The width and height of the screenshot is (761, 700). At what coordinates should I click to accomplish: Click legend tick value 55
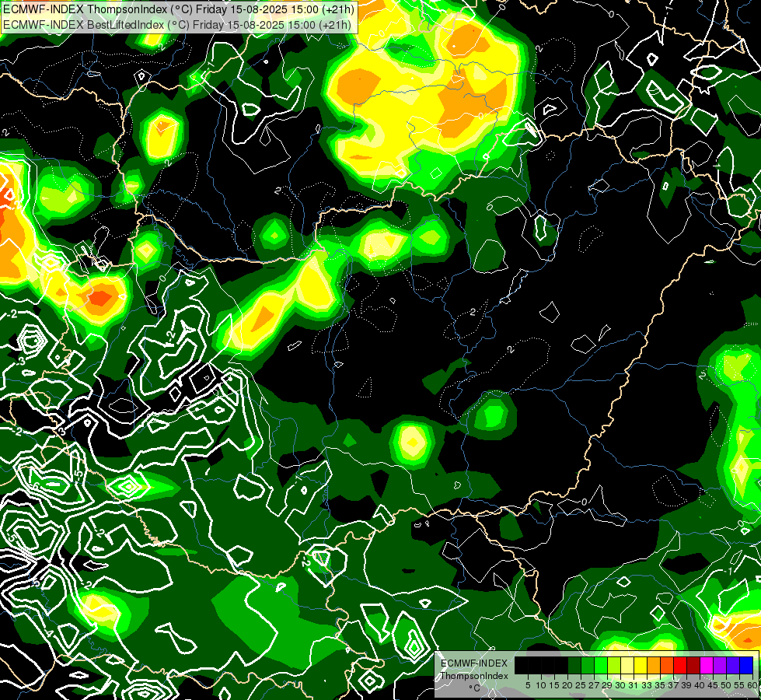[740, 685]
